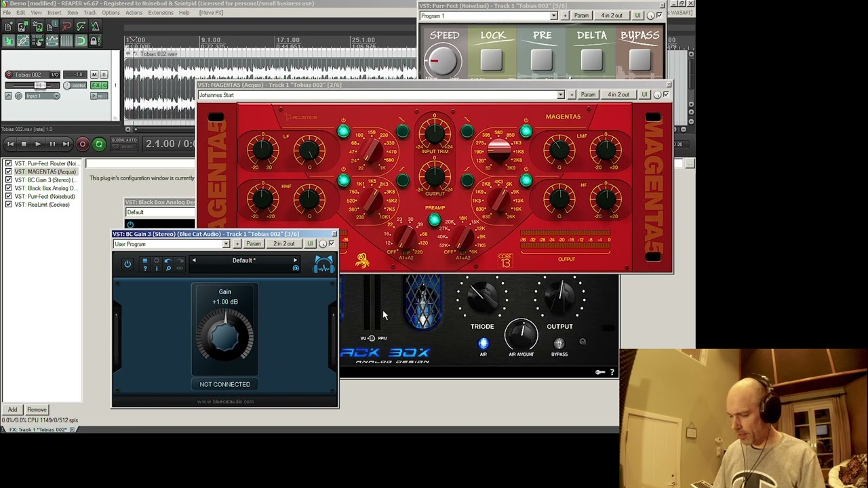Uncheck VST: Purr-Fect Router in FX list
Viewport: 868px width, 488px height.
[x=8, y=163]
